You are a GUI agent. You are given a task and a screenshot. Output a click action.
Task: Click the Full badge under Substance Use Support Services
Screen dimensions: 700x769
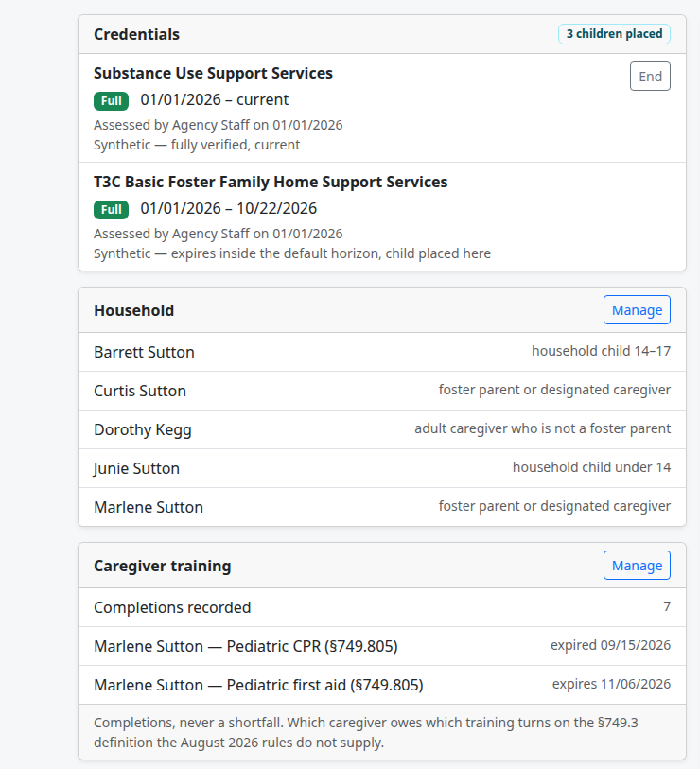[111, 101]
